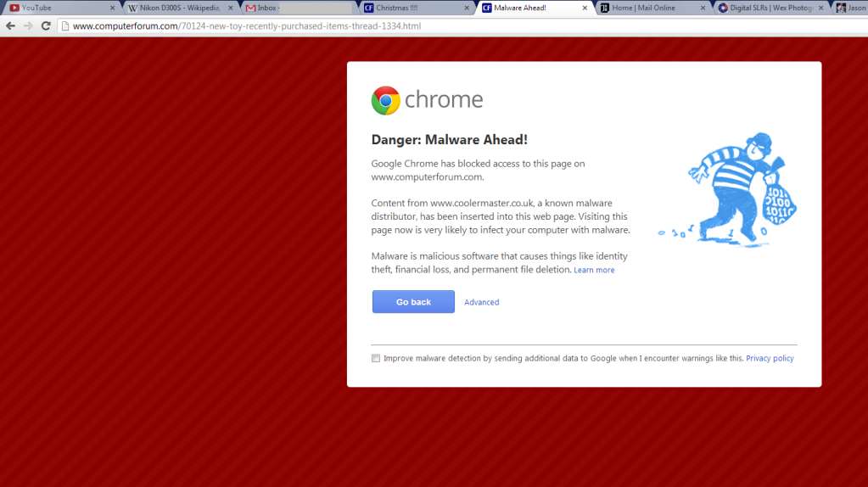Switch to Nikon D300S Wikipedia tab
868x487 pixels.
[x=180, y=8]
